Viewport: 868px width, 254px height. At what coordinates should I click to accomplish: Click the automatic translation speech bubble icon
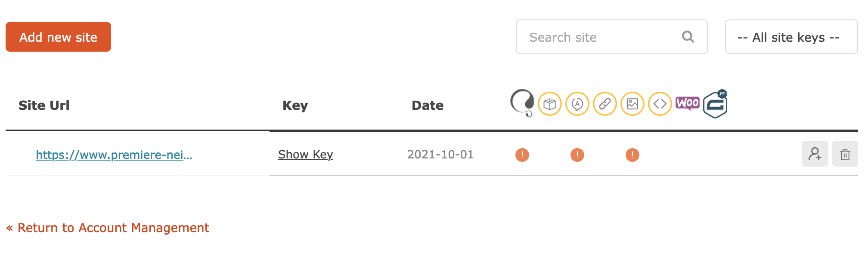click(x=577, y=104)
